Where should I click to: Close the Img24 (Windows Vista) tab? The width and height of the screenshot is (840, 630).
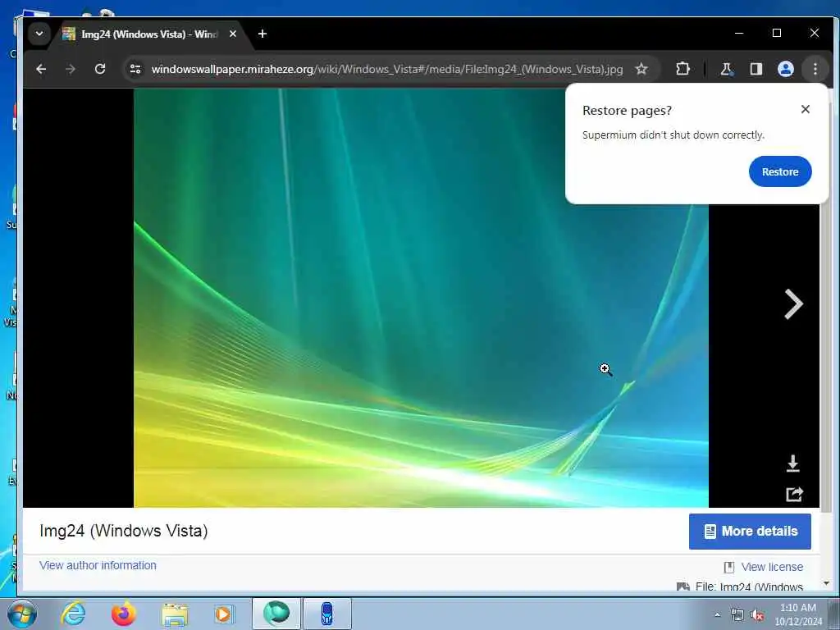233,34
